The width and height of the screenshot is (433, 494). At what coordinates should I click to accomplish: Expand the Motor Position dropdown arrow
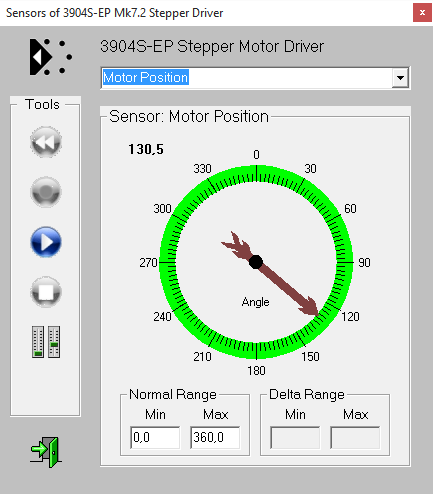point(400,78)
